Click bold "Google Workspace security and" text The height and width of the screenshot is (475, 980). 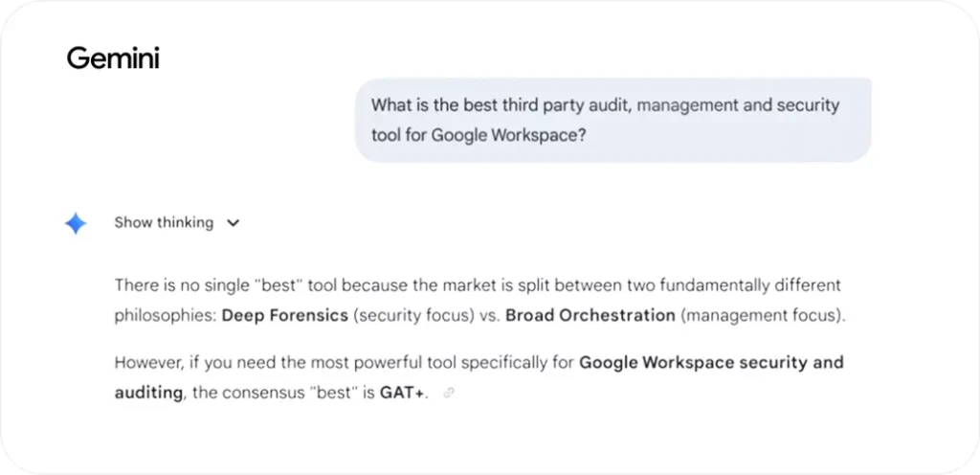pos(711,364)
